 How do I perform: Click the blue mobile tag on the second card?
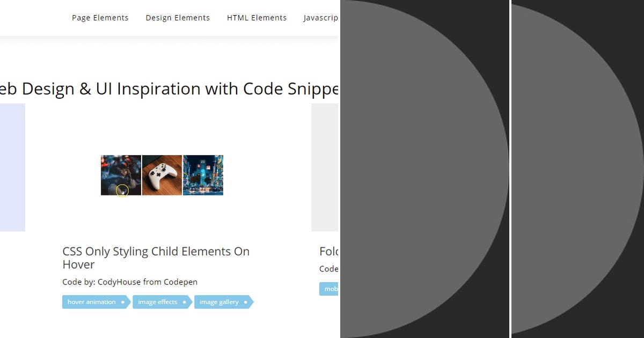tap(330, 289)
